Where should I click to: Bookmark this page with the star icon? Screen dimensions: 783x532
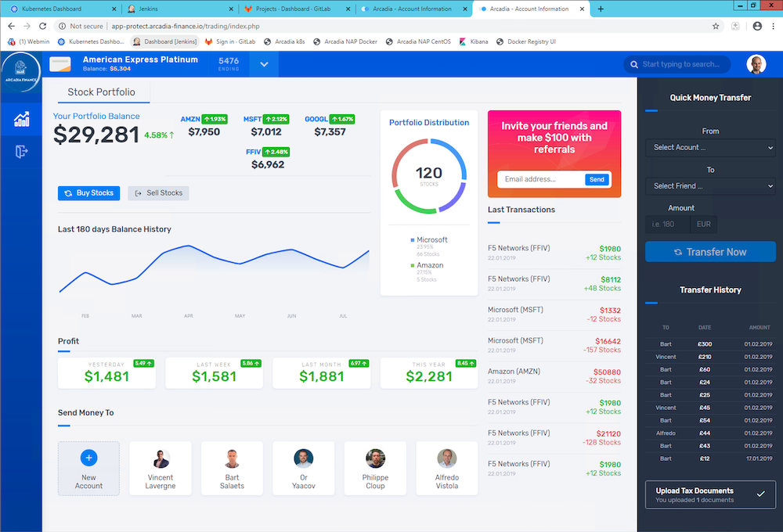pos(716,26)
